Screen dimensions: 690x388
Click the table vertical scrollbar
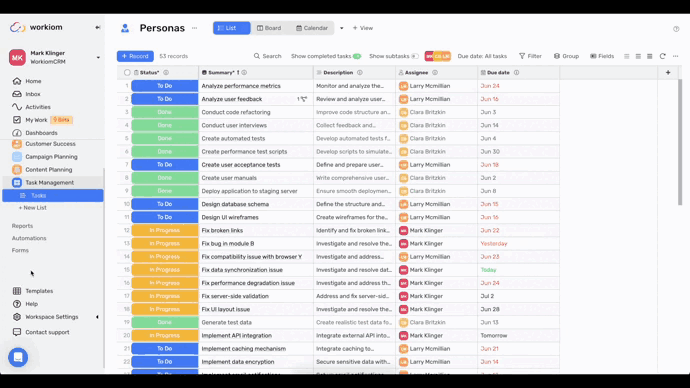point(679,142)
